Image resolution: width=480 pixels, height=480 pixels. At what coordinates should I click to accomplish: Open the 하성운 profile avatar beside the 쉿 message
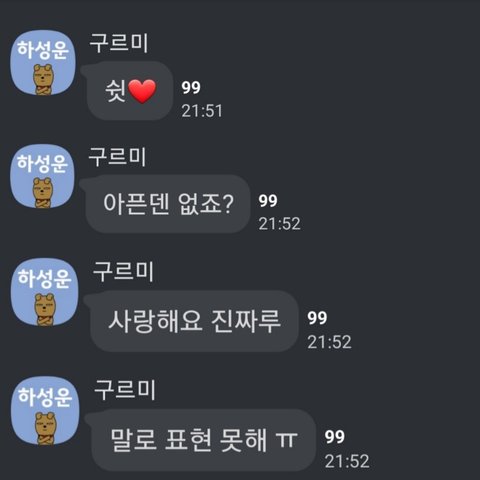pos(42,62)
